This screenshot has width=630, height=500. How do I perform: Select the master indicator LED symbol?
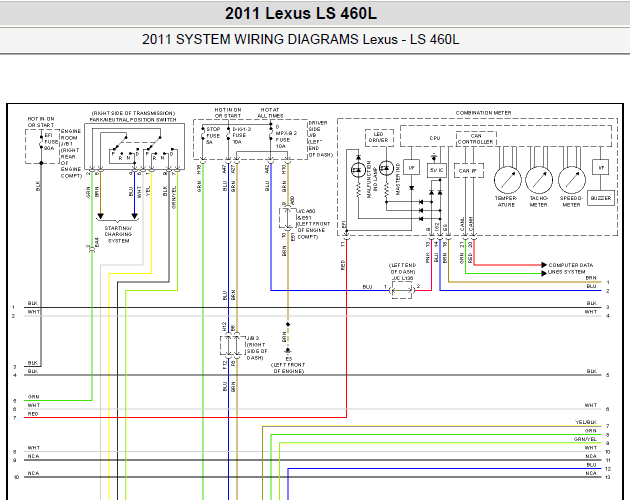[387, 168]
